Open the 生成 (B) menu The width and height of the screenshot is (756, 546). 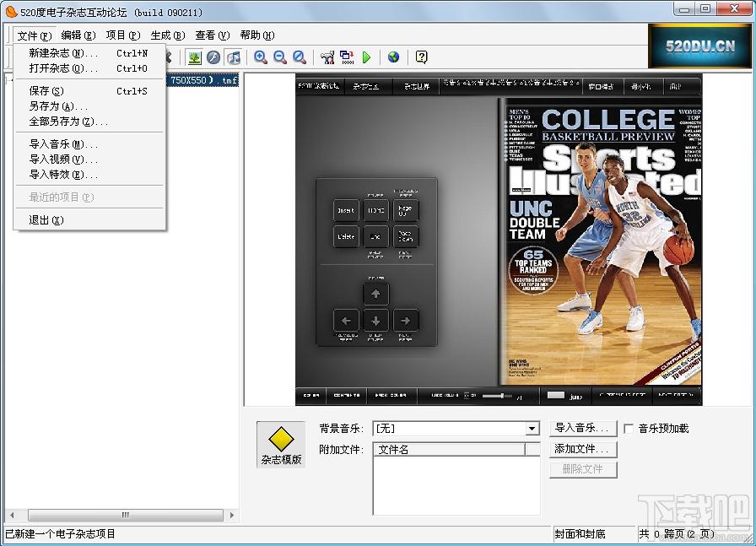pyautogui.click(x=168, y=35)
